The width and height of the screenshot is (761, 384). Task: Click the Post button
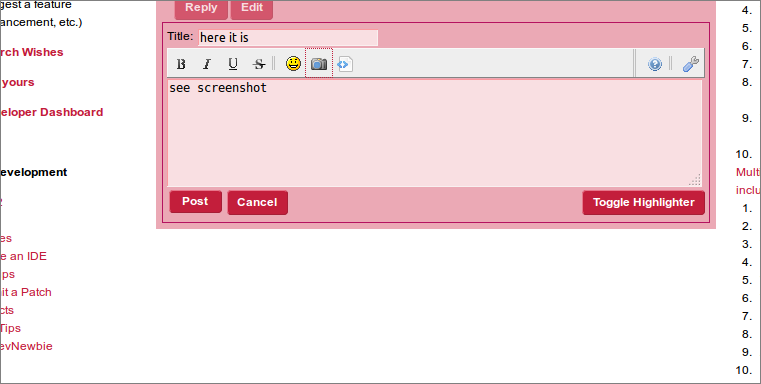click(x=195, y=201)
